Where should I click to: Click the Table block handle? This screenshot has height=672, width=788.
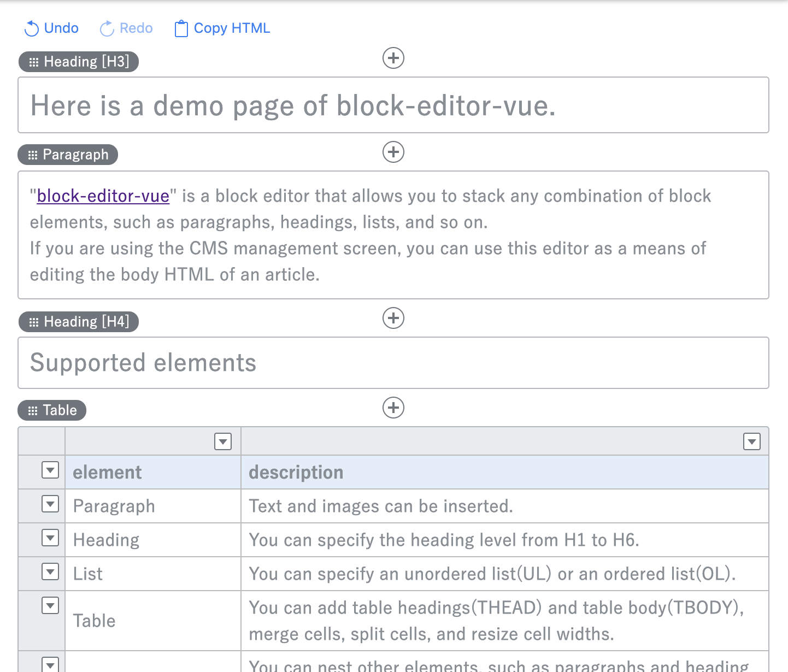[52, 410]
